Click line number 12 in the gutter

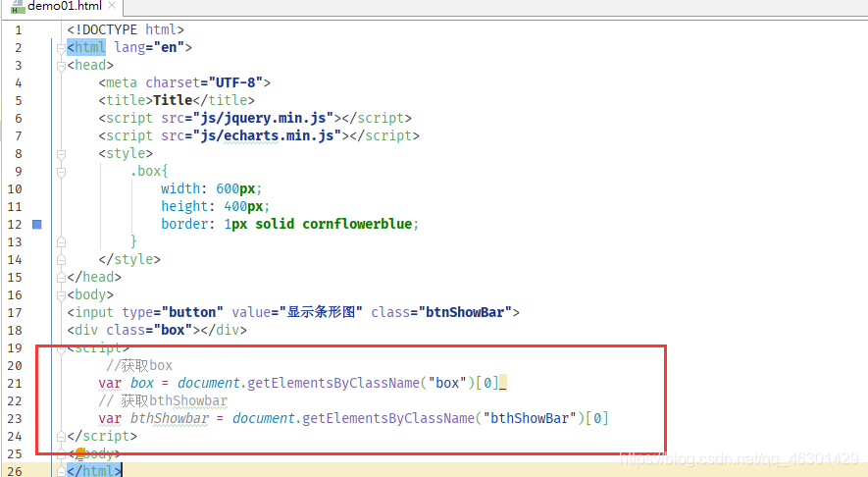(15, 225)
